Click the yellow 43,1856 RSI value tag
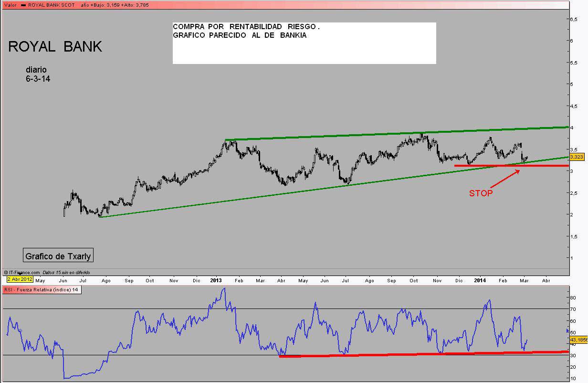Image resolution: width=588 pixels, height=383 pixels. [x=578, y=340]
